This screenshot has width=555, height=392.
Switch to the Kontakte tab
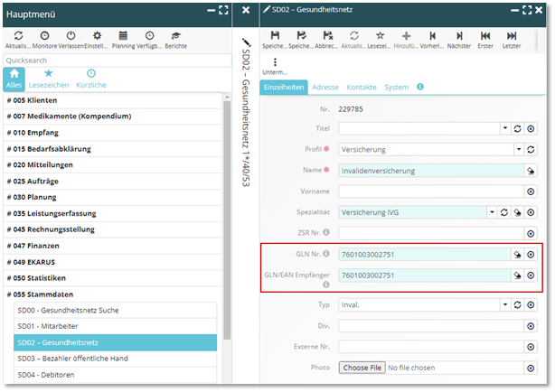click(x=362, y=87)
